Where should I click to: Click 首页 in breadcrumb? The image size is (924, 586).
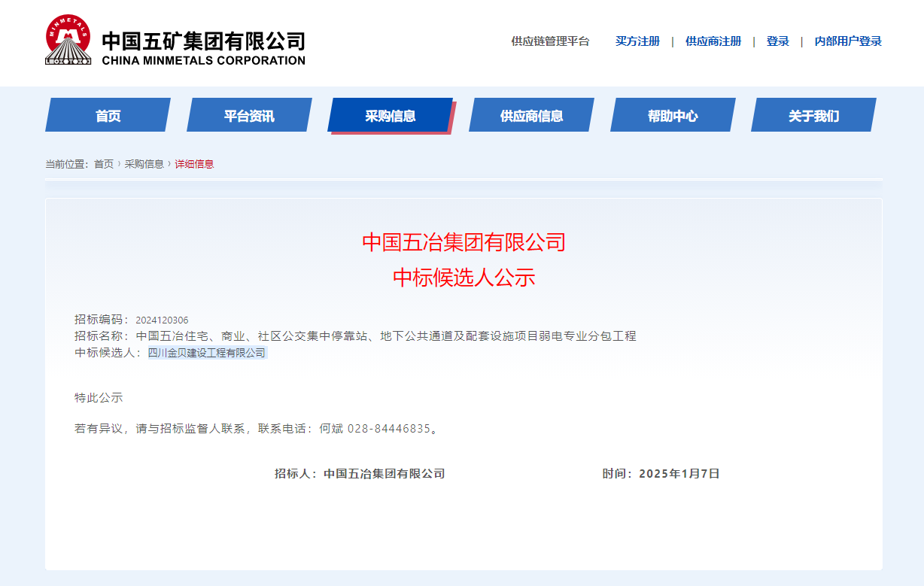tap(104, 164)
